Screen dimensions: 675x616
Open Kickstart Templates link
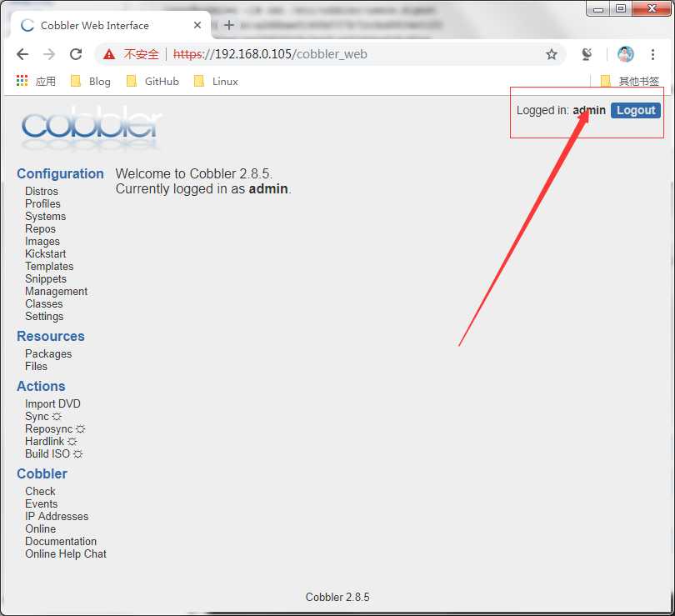[x=49, y=260]
